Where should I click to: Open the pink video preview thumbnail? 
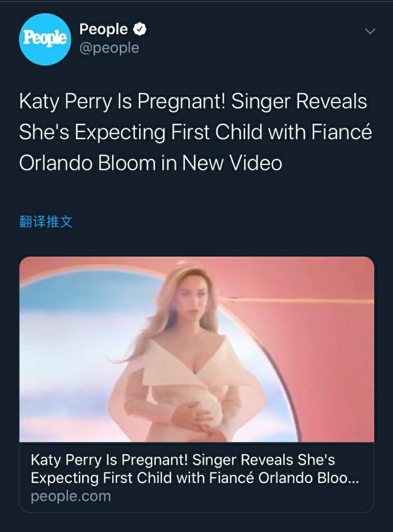click(x=196, y=349)
